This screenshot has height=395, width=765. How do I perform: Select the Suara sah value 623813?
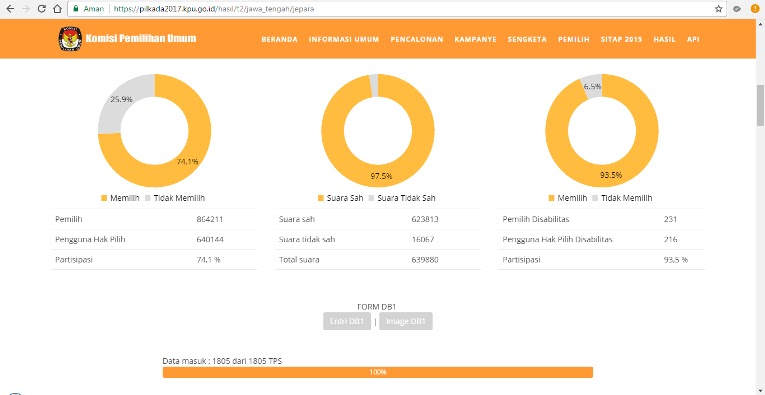[x=425, y=219]
